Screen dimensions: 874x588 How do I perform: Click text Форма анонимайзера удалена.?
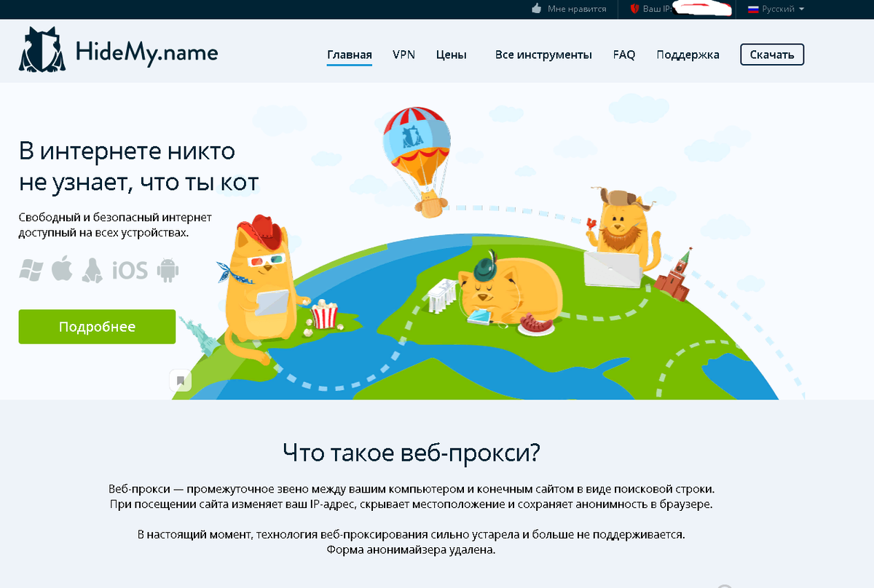pos(412,550)
